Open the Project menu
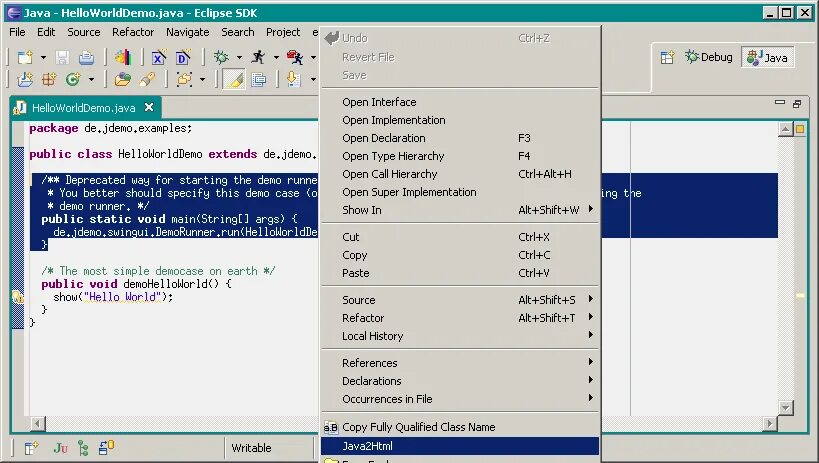 point(283,32)
